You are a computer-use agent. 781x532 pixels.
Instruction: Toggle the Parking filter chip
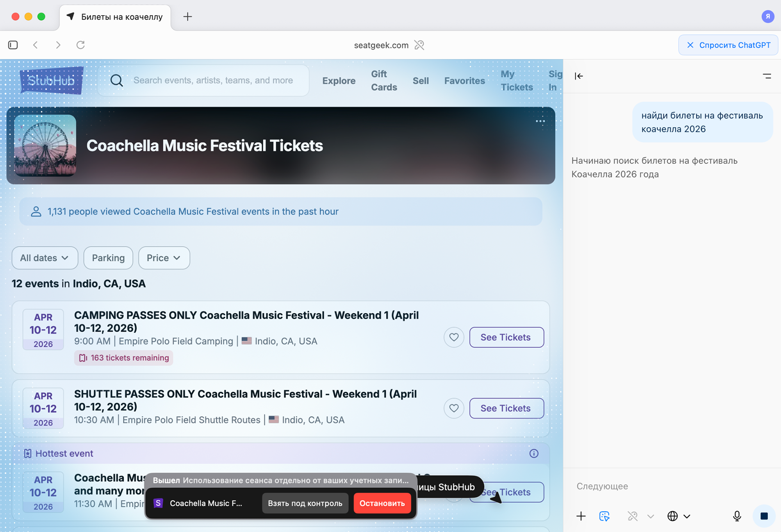click(108, 258)
